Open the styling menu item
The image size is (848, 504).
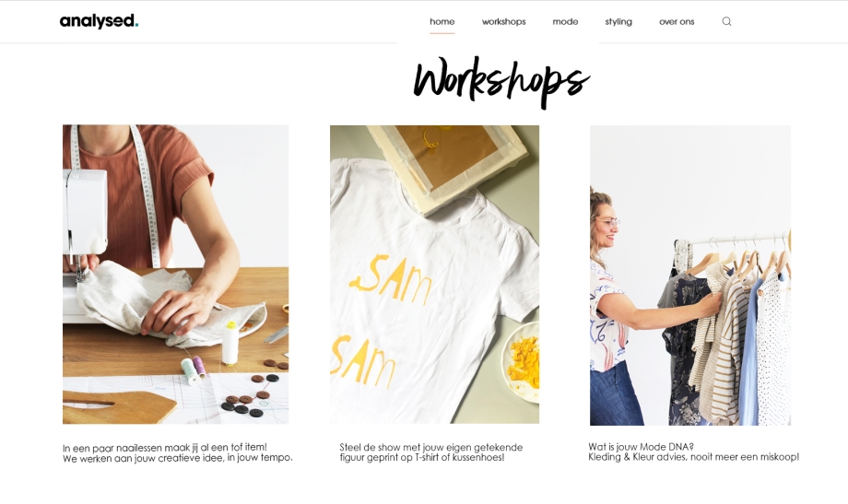(x=618, y=21)
